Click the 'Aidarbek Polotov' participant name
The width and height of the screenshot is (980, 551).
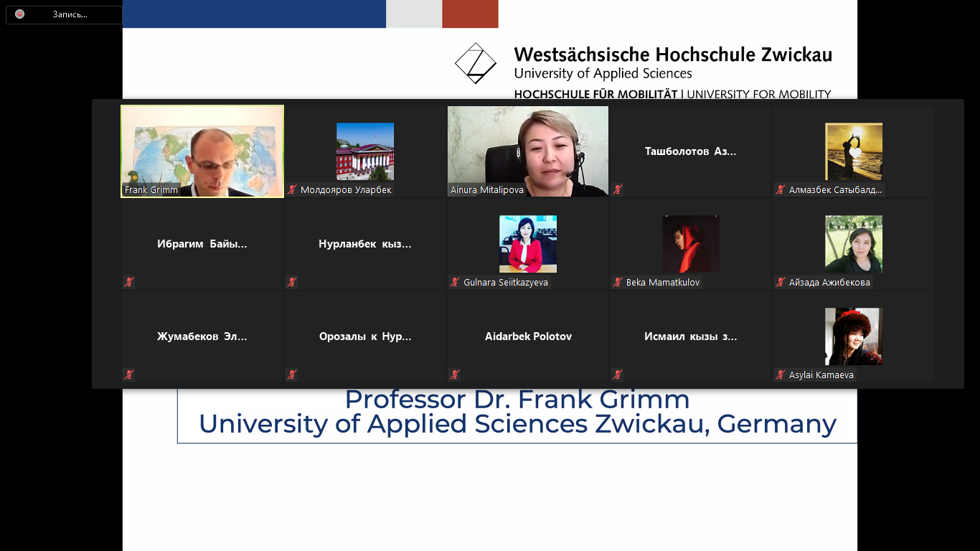point(528,336)
